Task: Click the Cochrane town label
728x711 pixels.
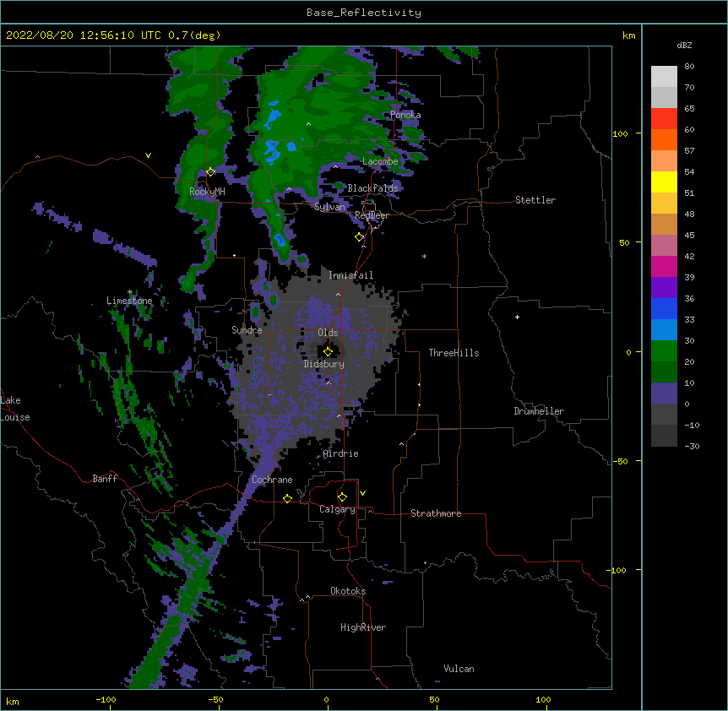Action: tap(272, 480)
